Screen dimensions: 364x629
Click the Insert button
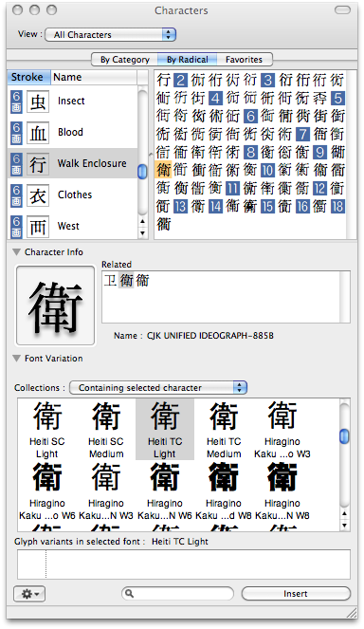296,594
